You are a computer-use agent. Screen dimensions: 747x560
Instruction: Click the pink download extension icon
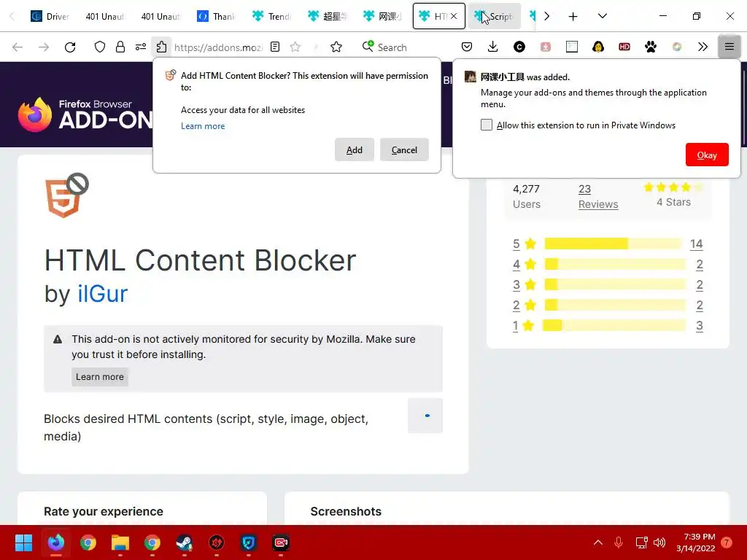pyautogui.click(x=546, y=47)
